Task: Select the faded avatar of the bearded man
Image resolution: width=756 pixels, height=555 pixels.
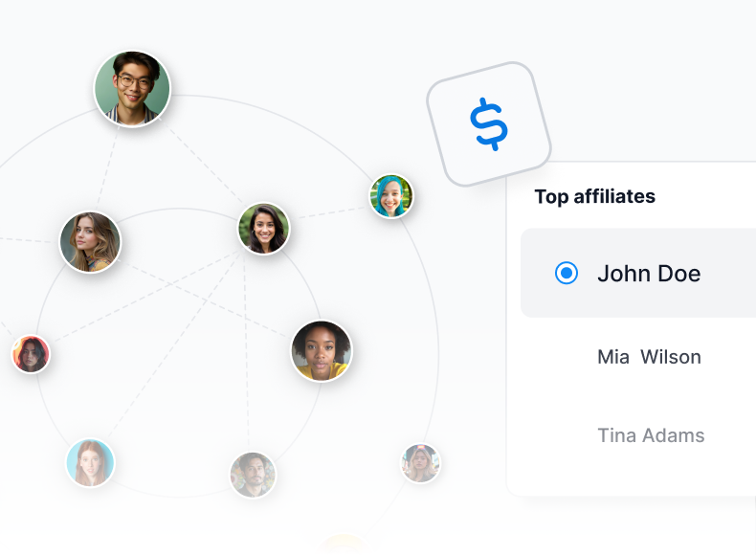Action: pyautogui.click(x=253, y=475)
